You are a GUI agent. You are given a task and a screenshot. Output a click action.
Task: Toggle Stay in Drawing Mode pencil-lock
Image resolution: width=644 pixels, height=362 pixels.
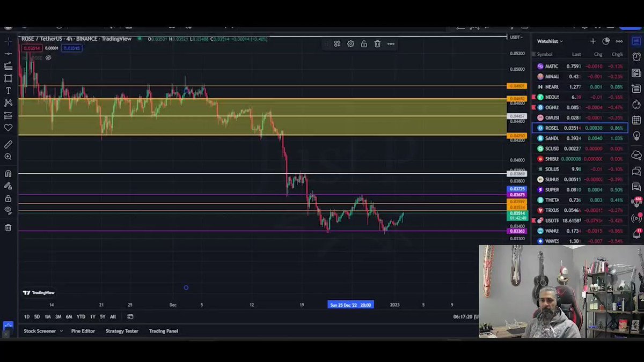pyautogui.click(x=8, y=186)
